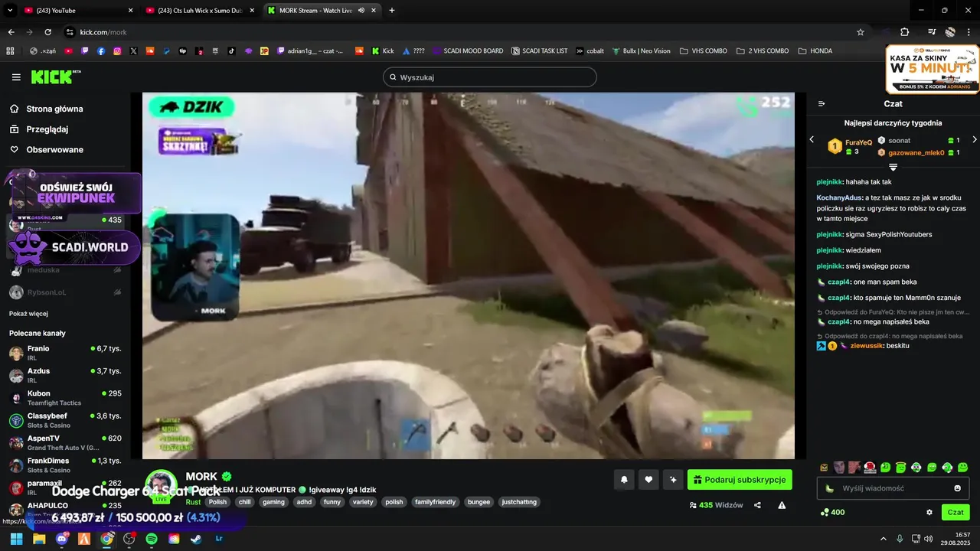Open Classybeef recommended channel
980x551 pixels.
[x=67, y=420]
